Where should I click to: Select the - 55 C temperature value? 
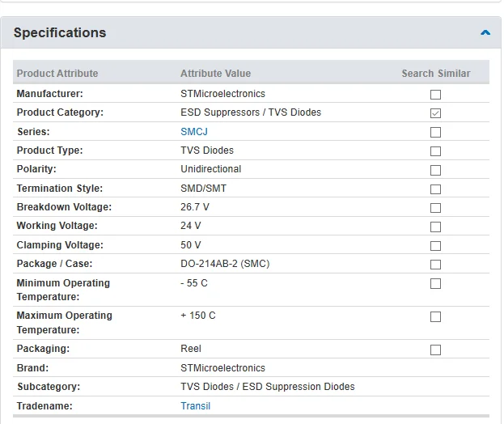coord(194,283)
